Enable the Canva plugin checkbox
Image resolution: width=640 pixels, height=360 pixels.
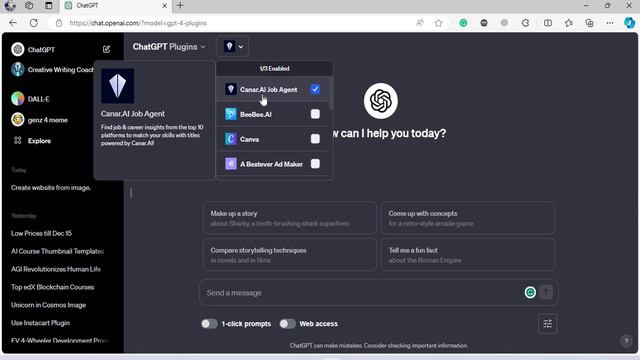pos(315,139)
